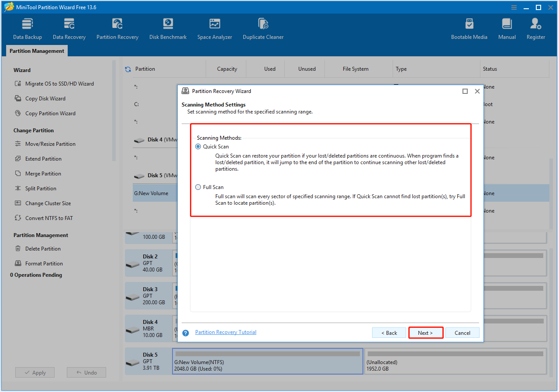Select the Full Scan option
The height and width of the screenshot is (392, 559).
(x=197, y=187)
